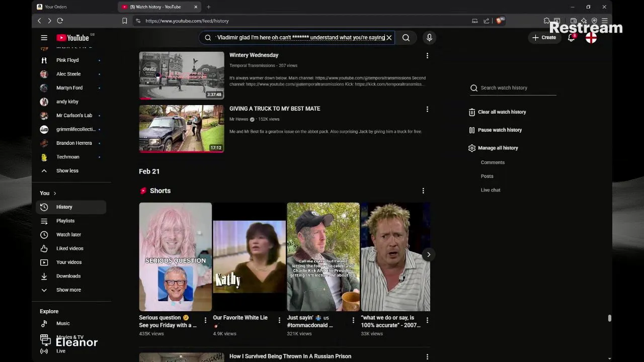Close the Watch history YouTube tab

(196, 7)
